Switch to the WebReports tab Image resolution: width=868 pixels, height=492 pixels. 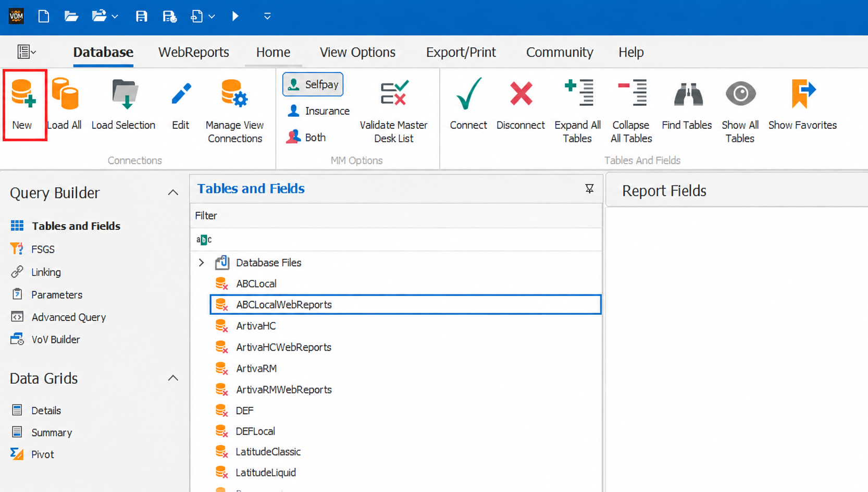pos(194,52)
